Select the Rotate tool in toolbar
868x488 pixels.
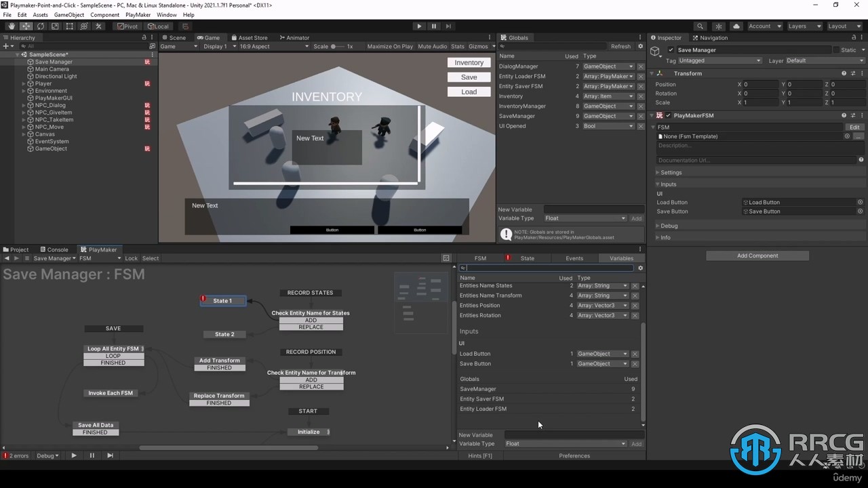(x=41, y=26)
